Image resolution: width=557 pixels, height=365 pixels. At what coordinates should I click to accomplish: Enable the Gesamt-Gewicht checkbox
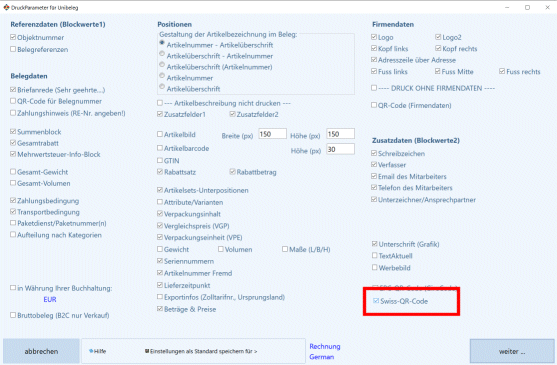[x=13, y=171]
